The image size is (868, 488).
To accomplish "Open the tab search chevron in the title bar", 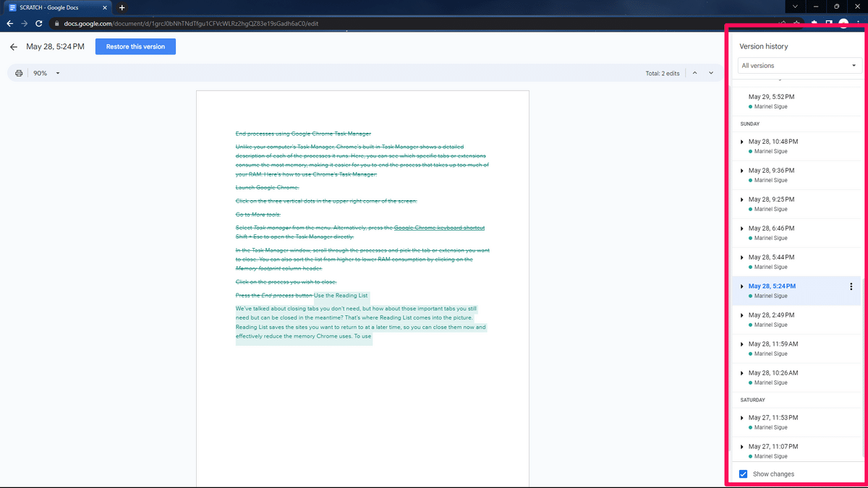I will (796, 7).
